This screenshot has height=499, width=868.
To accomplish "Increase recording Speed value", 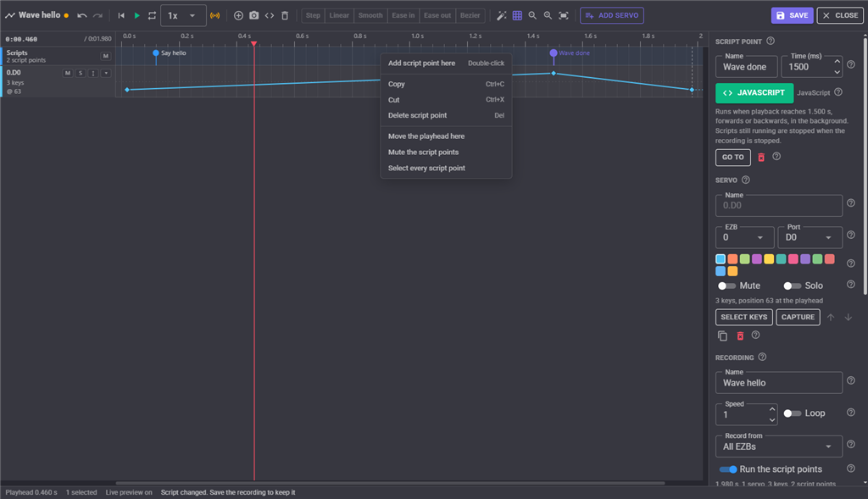I will pyautogui.click(x=771, y=409).
